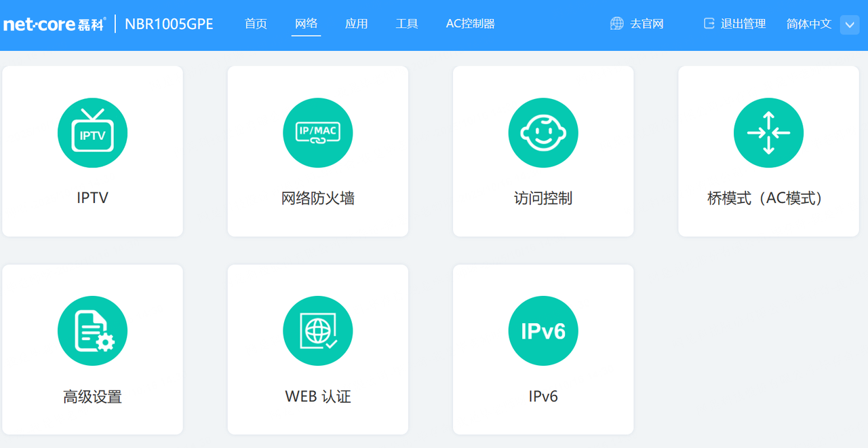Click the logout icon beside 退出管理
The height and width of the screenshot is (448, 868).
(709, 24)
